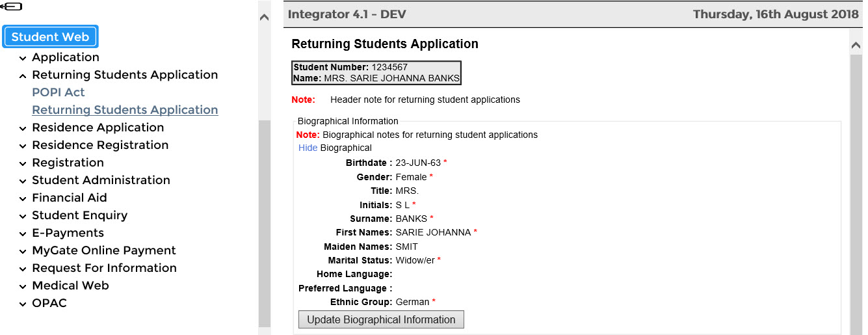Collapse the Returning Students Application section chevron
This screenshot has width=868, height=335.
click(x=23, y=75)
